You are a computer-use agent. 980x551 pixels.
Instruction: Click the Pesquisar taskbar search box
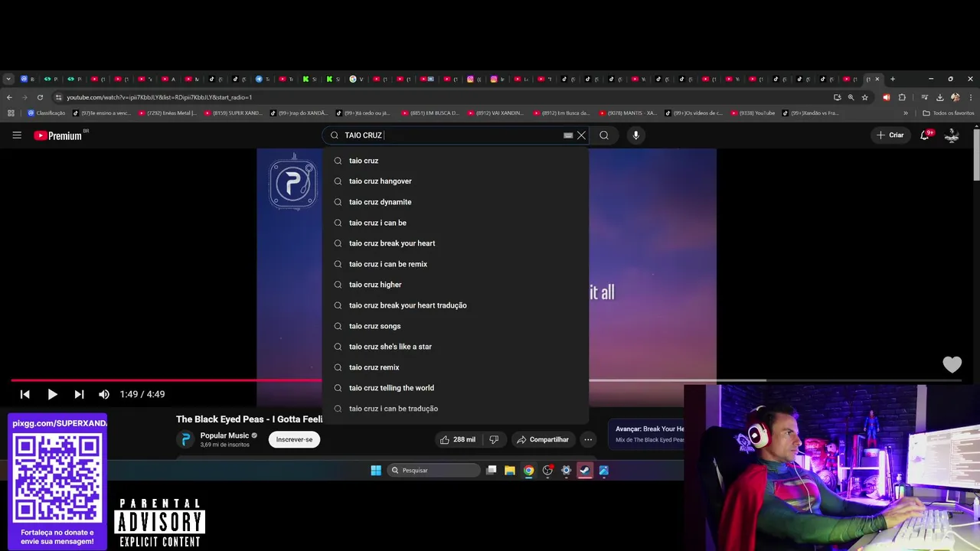point(433,470)
